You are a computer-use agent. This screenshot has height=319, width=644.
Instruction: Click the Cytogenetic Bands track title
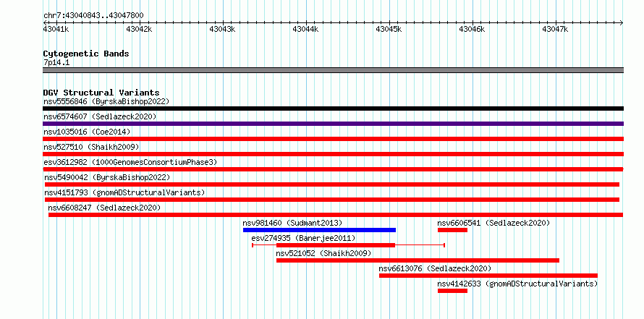(x=86, y=54)
